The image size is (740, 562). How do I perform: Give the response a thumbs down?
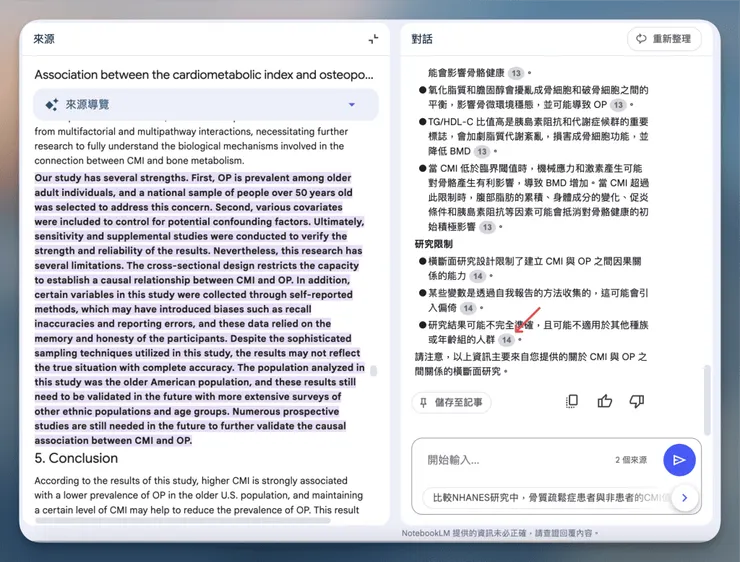(x=637, y=402)
